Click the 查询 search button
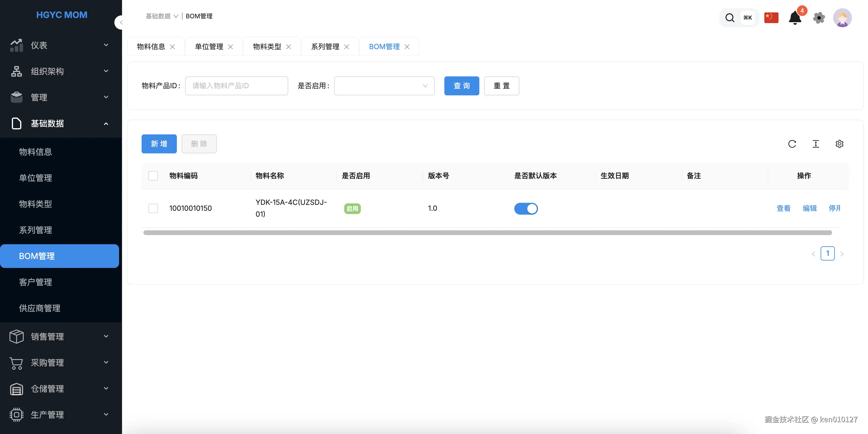Image resolution: width=868 pixels, height=434 pixels. pyautogui.click(x=461, y=86)
